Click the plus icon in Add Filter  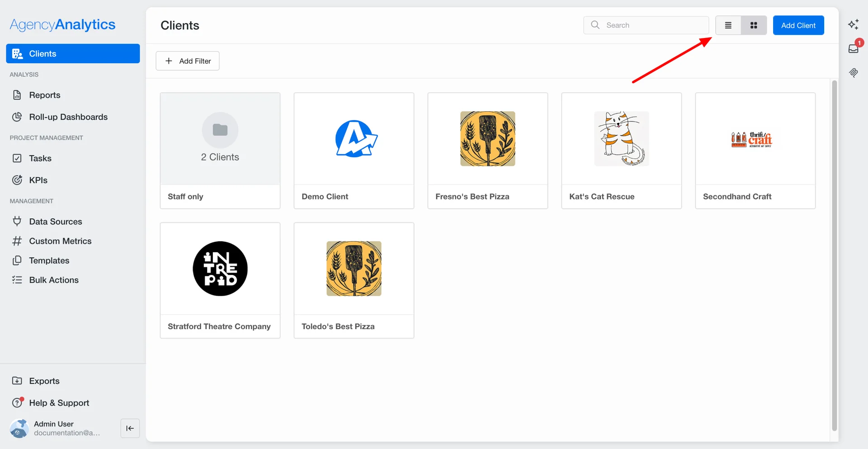point(169,61)
